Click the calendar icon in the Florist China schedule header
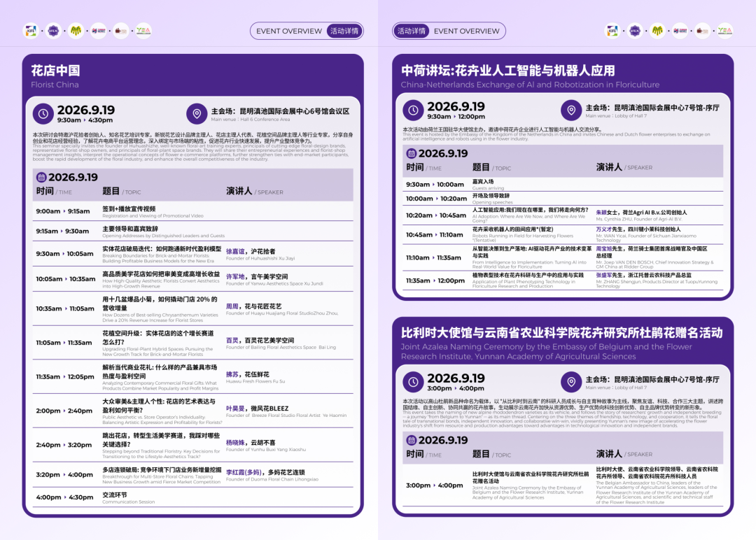This screenshot has height=540, width=756. point(41,177)
